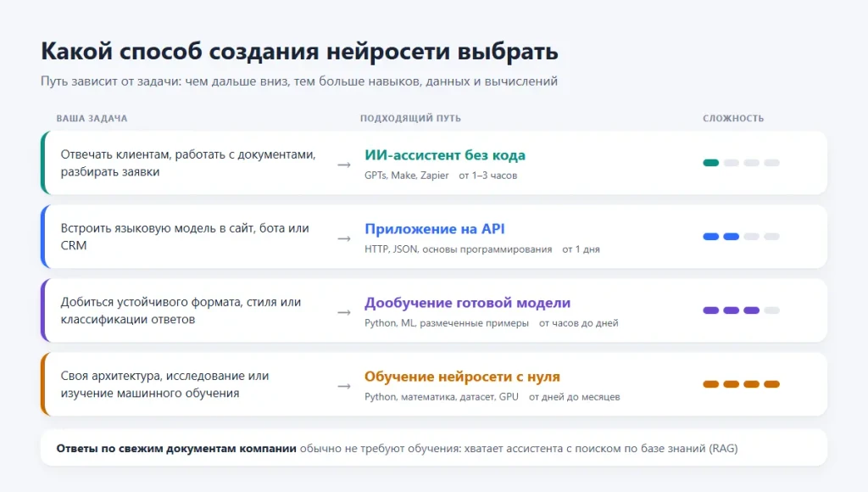Click the column header "ВАША ЗАДАЧА"
This screenshot has height=492, width=868.
(92, 118)
